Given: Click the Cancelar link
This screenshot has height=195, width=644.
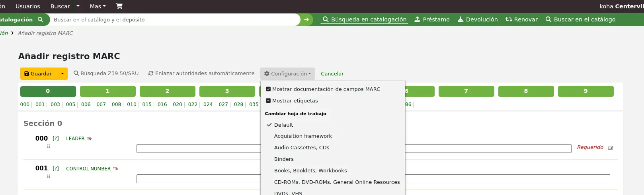Looking at the screenshot, I should point(332,74).
